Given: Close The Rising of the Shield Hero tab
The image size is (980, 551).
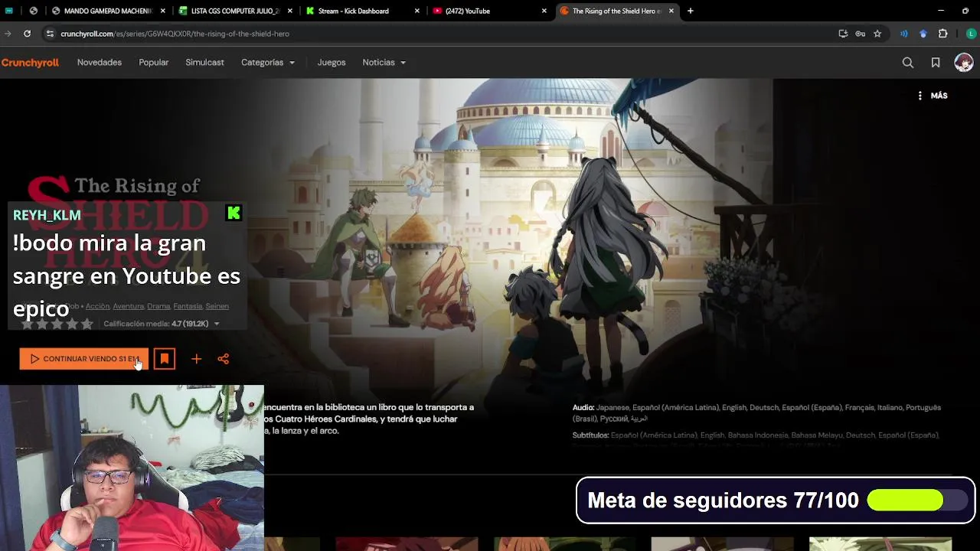Looking at the screenshot, I should point(671,11).
